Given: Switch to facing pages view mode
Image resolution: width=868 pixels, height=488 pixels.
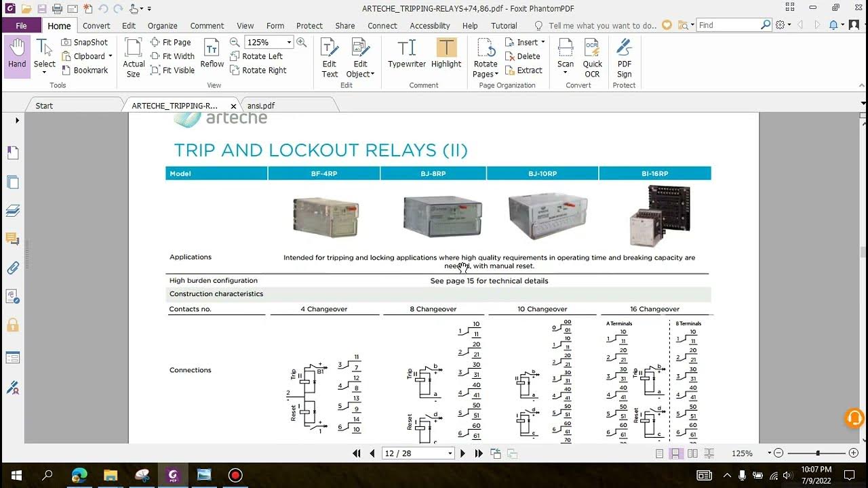Looking at the screenshot, I should click(692, 453).
